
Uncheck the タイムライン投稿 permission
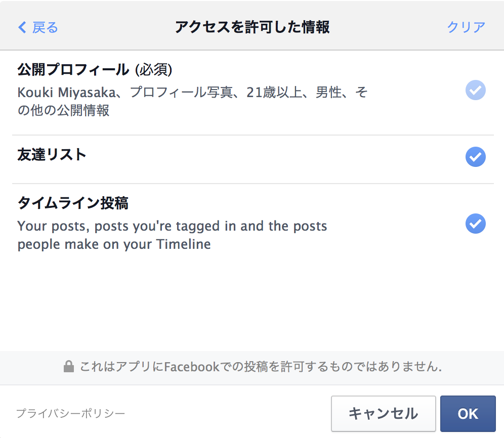(475, 224)
